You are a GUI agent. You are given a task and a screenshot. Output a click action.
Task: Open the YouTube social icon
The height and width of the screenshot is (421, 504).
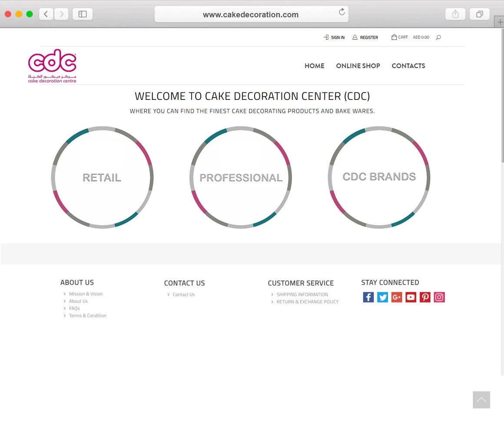click(411, 297)
